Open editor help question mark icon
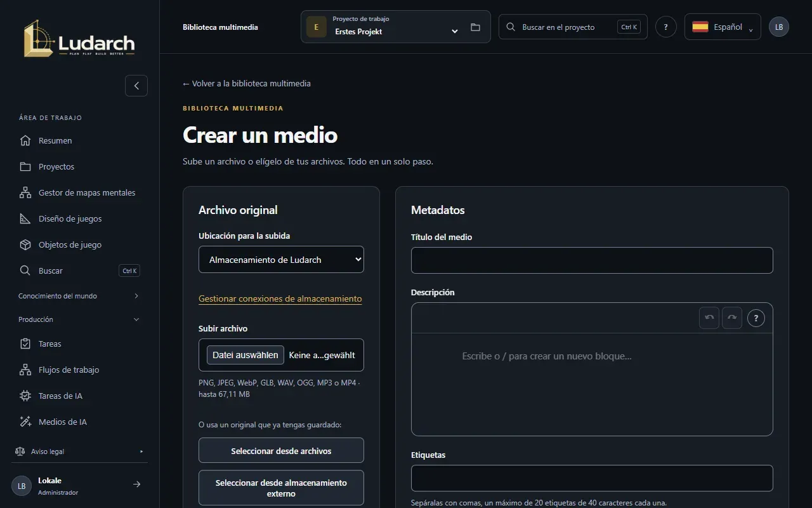Screen dimensions: 812x508 (756, 317)
